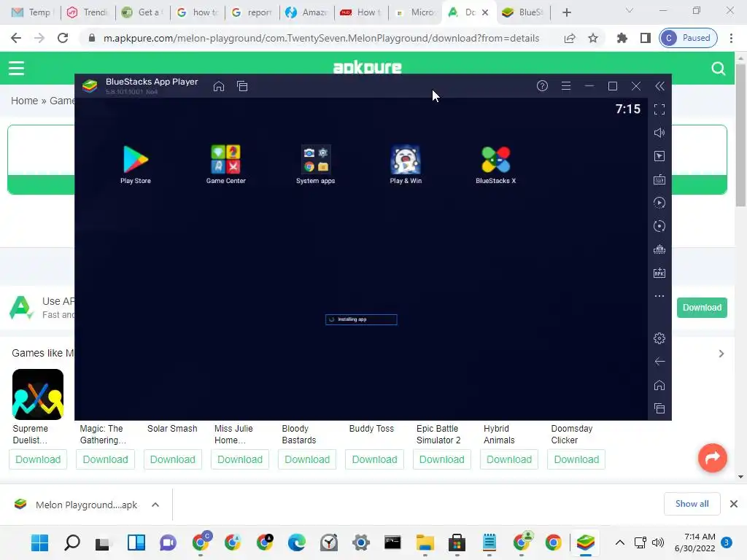Click the APKPure search magnifier icon
The width and height of the screenshot is (747, 560).
(718, 69)
